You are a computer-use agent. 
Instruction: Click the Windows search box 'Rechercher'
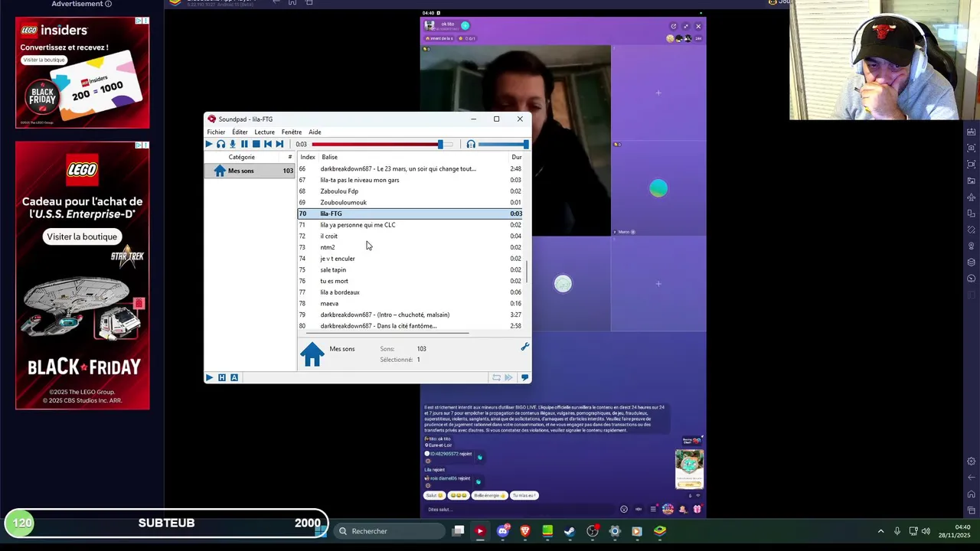[x=390, y=531]
